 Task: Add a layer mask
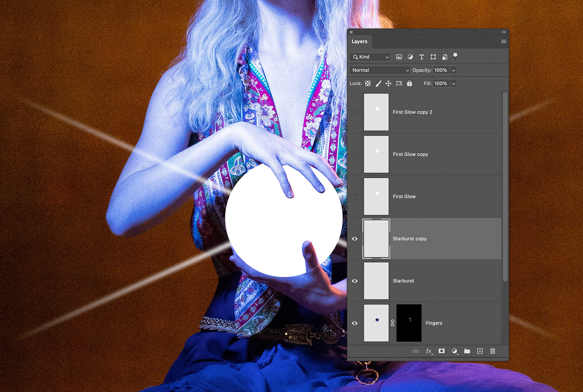tap(442, 351)
